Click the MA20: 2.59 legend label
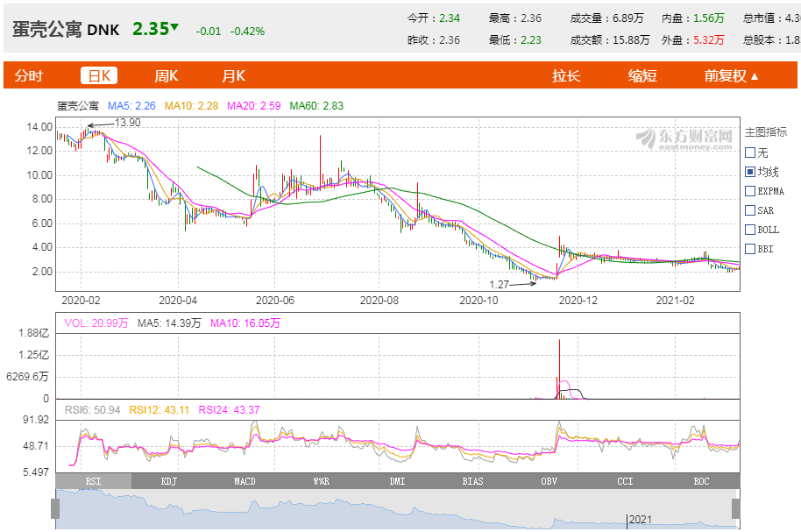Viewport: 801px width, 532px height. [254, 106]
